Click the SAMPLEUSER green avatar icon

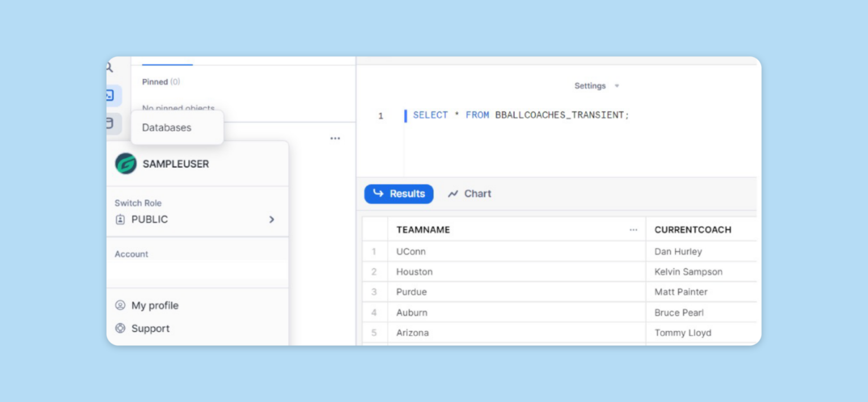pos(125,164)
